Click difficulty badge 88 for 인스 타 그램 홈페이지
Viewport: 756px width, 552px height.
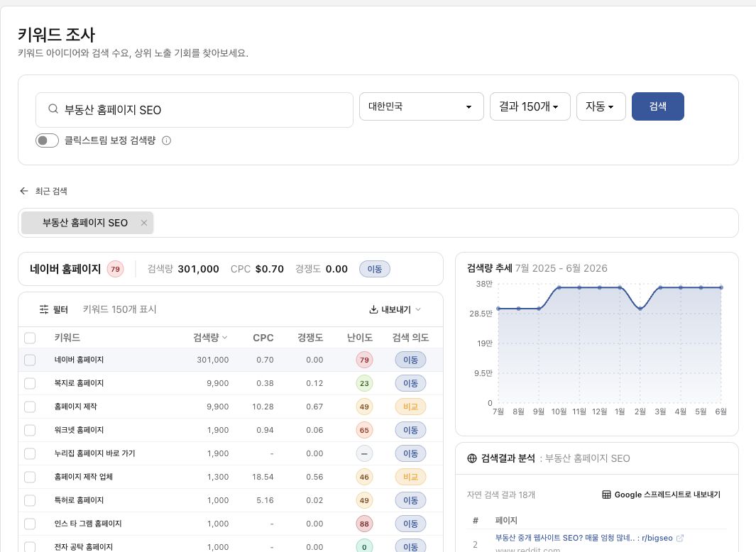tap(364, 524)
